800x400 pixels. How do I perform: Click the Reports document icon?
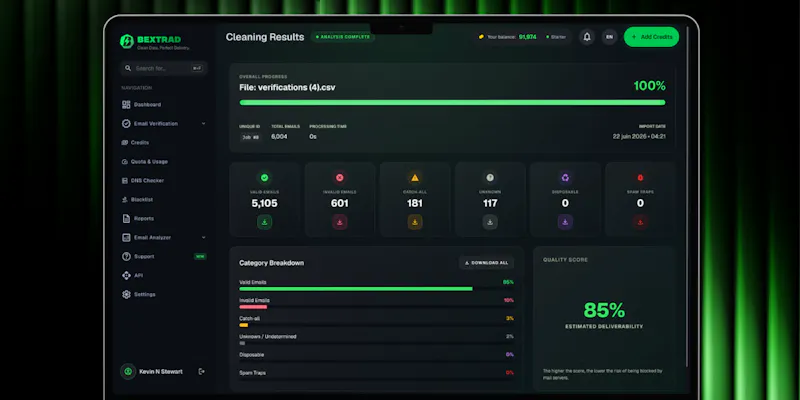tap(126, 218)
